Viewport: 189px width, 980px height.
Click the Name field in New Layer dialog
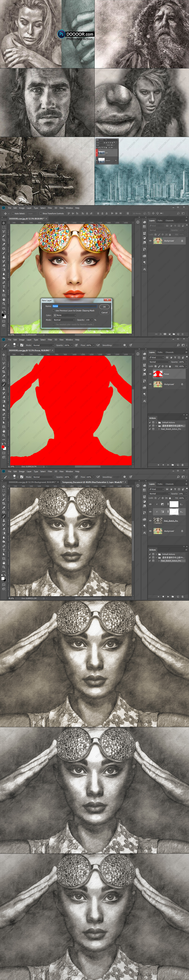click(74, 306)
